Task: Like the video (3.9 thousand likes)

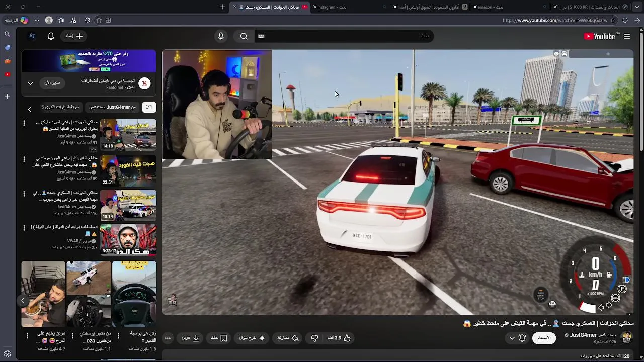Action: coord(340,338)
